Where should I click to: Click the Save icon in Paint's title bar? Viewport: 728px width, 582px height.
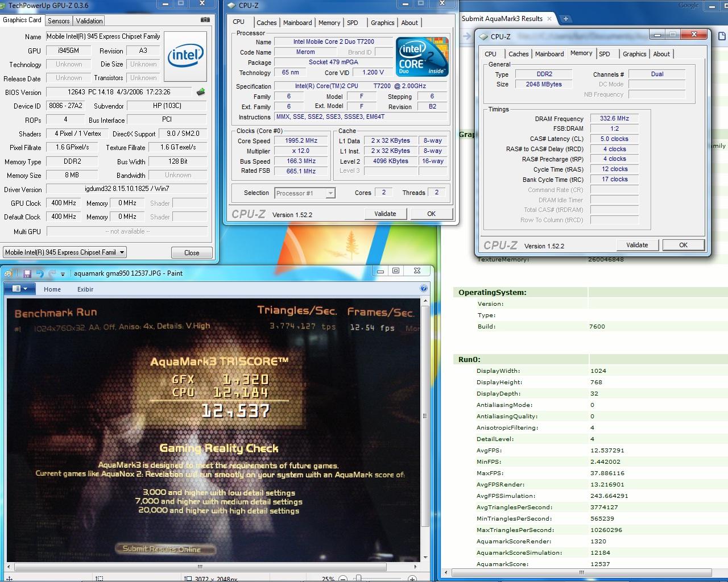(27, 273)
